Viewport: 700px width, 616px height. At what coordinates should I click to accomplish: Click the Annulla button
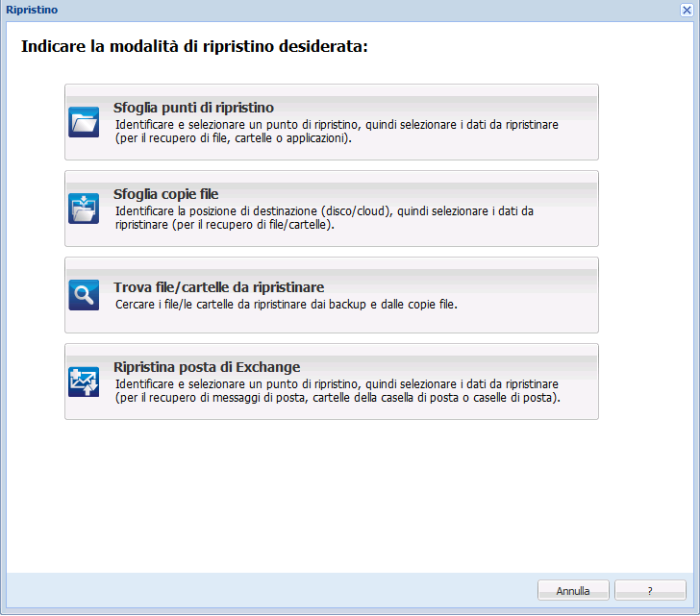click(x=573, y=590)
